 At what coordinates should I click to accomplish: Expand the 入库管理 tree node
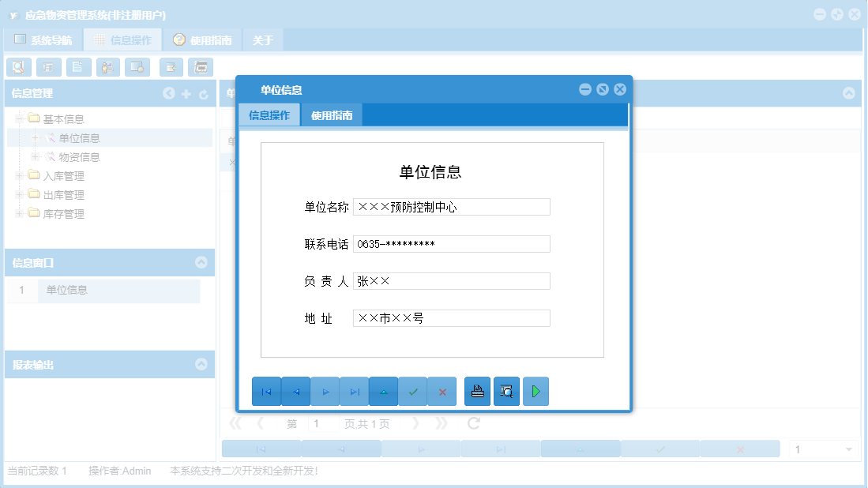click(x=17, y=175)
